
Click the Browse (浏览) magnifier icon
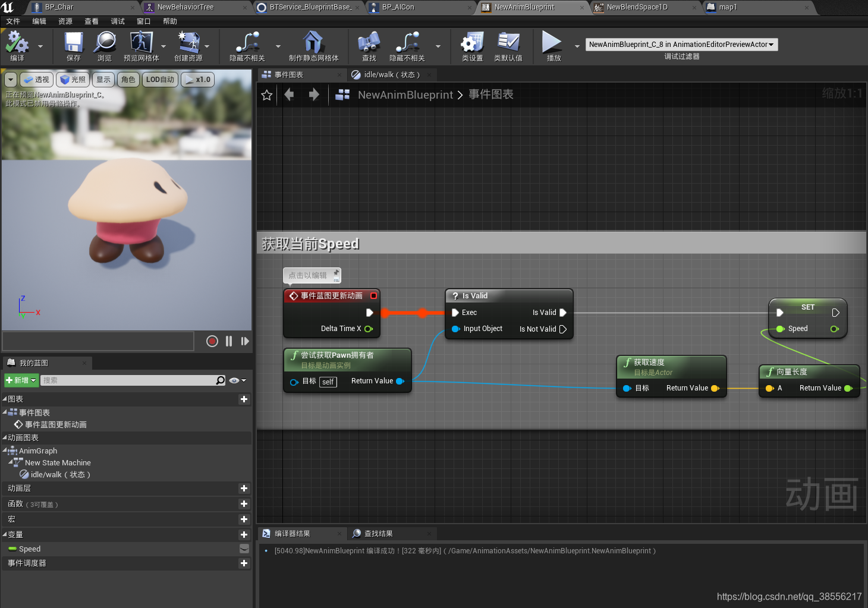tap(105, 42)
